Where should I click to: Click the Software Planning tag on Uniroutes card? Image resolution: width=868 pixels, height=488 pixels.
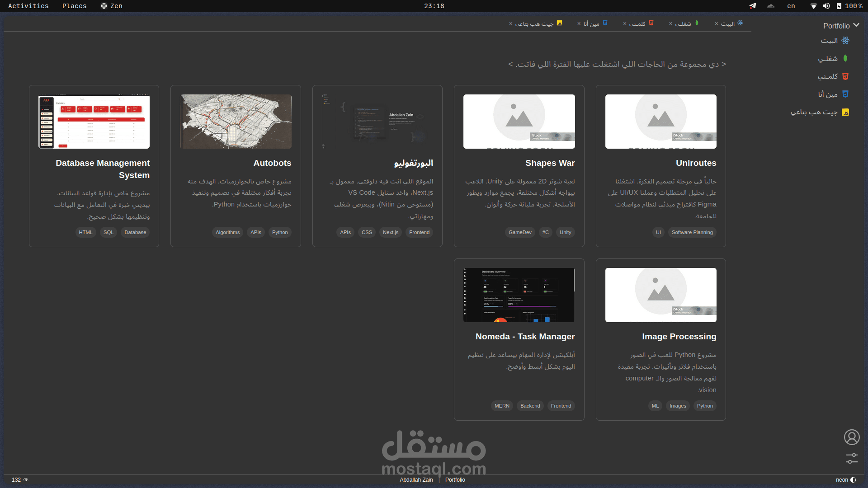[x=692, y=233]
